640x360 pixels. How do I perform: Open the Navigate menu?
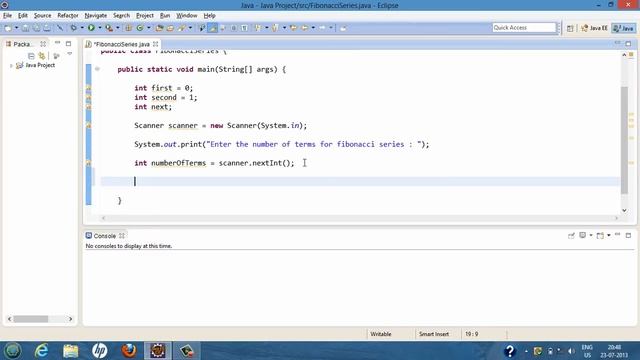[x=96, y=16]
